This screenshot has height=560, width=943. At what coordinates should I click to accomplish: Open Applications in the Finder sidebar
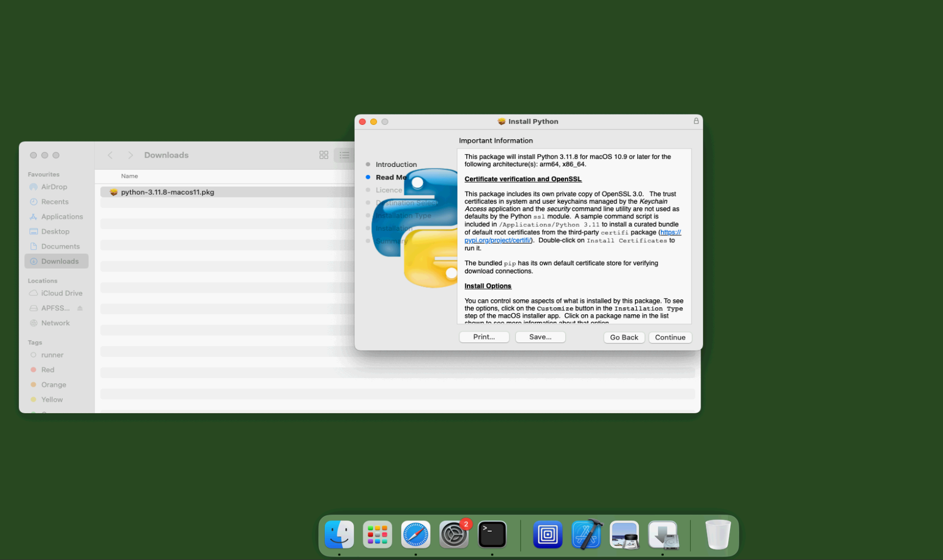coord(62,216)
